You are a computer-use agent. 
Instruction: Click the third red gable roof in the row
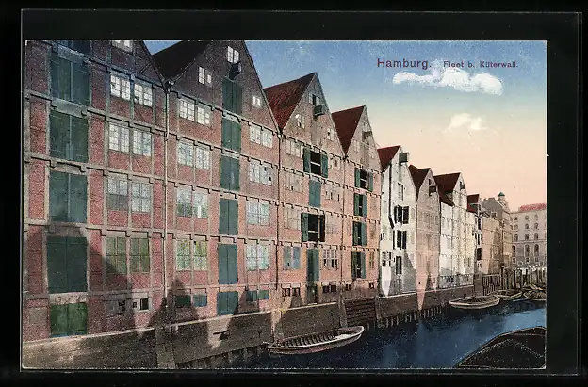coord(347,124)
